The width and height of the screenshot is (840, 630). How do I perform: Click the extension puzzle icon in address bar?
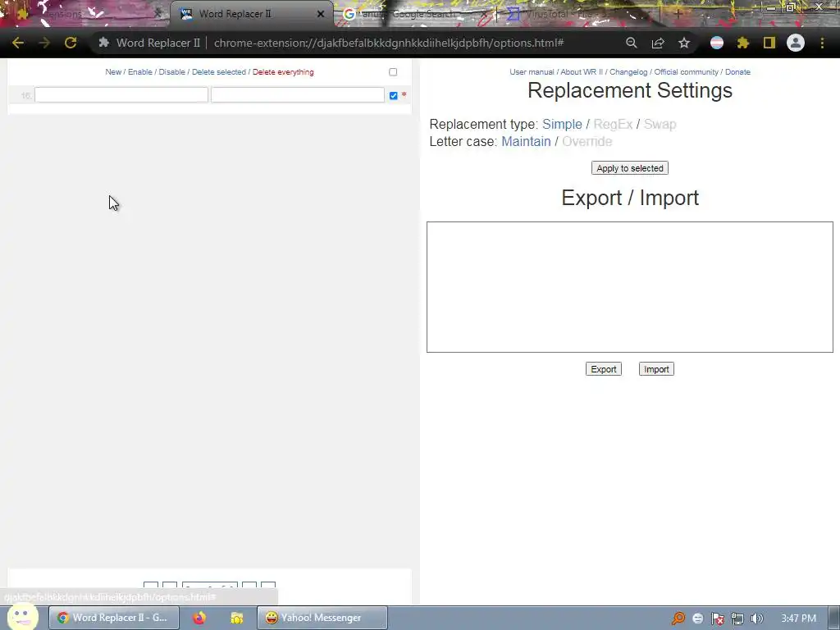104,43
